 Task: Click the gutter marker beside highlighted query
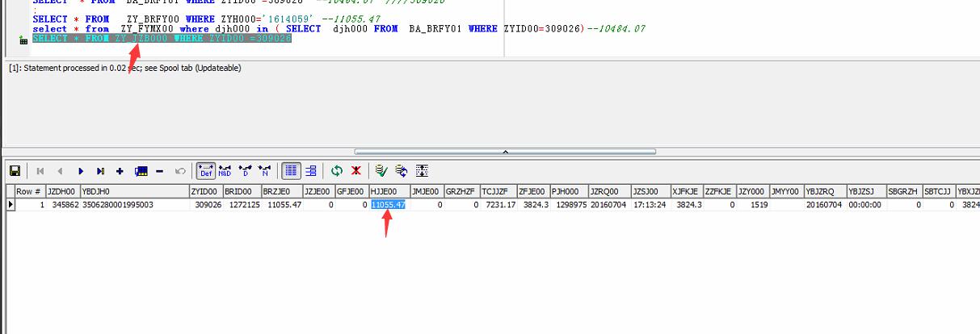point(23,40)
